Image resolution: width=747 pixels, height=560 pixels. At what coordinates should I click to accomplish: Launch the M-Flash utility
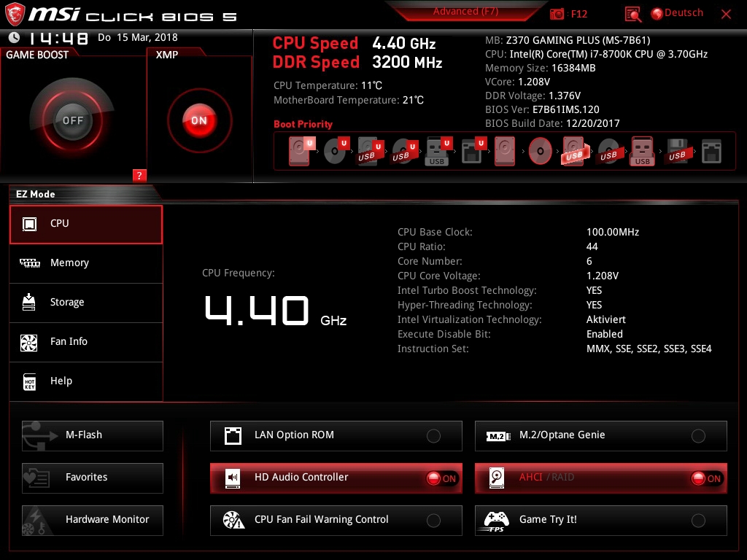coord(93,436)
